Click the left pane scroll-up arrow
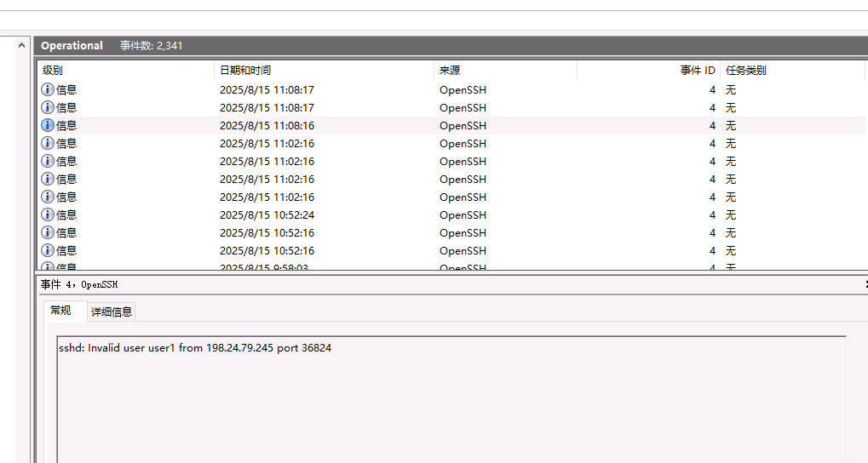868x463 pixels. [22, 45]
